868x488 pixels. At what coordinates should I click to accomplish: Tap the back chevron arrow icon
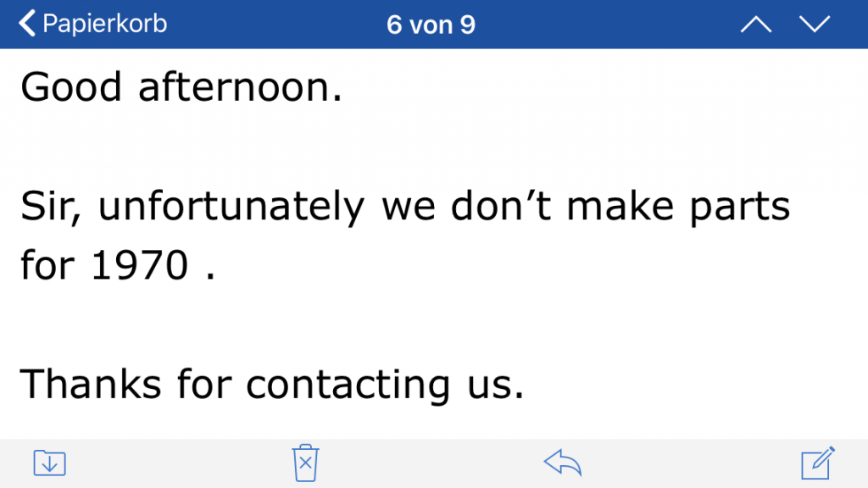(27, 24)
